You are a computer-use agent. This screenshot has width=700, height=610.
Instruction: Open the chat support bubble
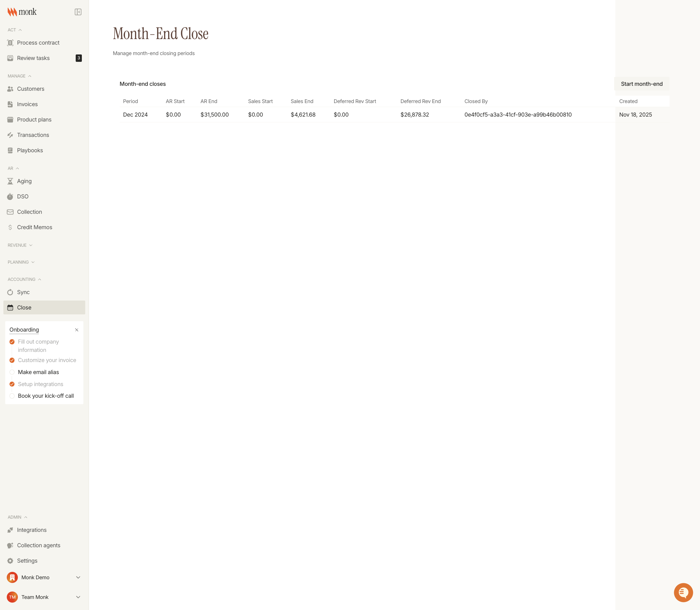click(683, 592)
